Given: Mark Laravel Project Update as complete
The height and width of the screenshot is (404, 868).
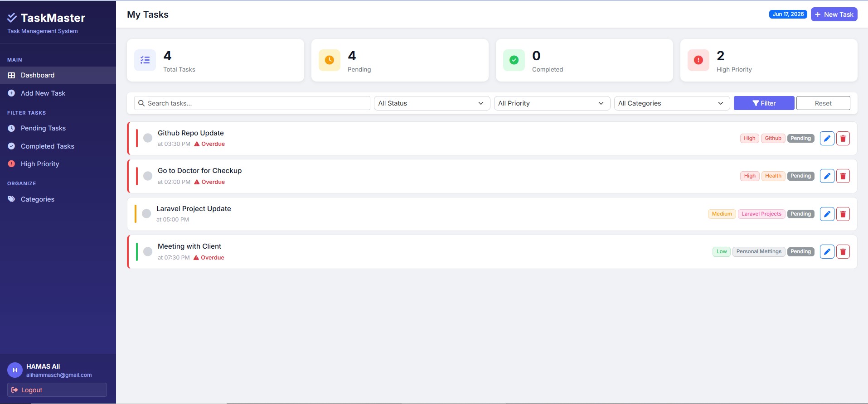Looking at the screenshot, I should pyautogui.click(x=146, y=213).
